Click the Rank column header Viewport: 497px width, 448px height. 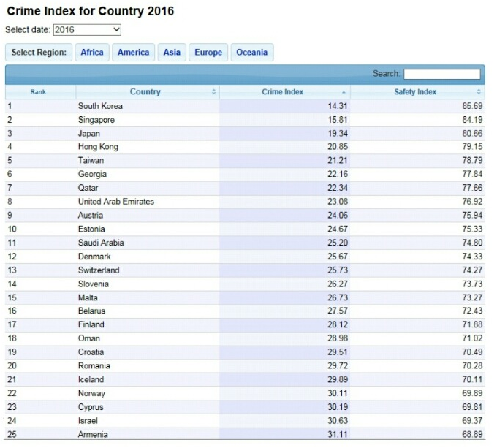(x=38, y=91)
